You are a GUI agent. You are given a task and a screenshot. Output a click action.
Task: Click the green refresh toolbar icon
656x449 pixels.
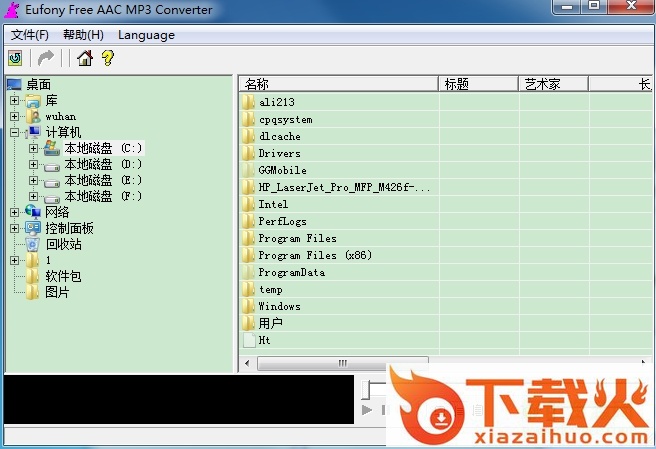pos(15,58)
